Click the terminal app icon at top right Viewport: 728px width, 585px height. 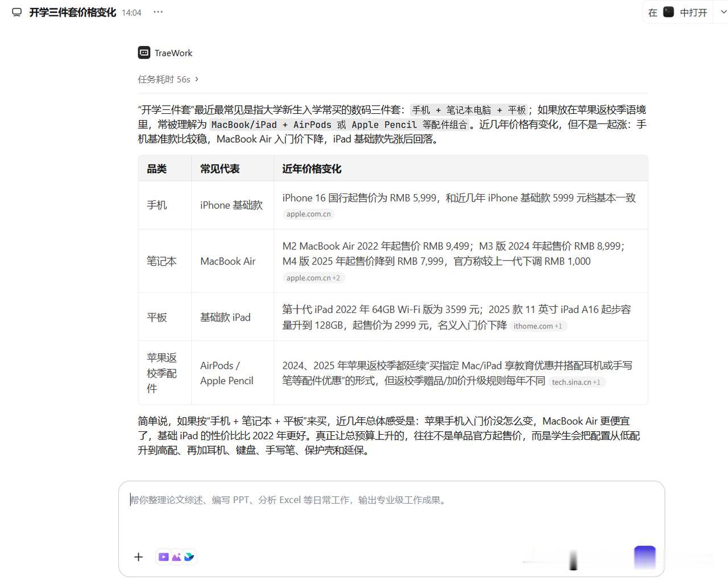pos(669,12)
